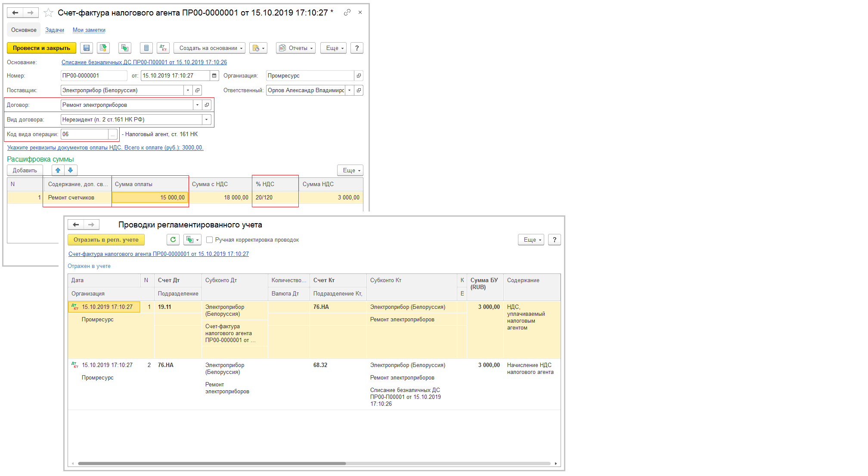Switch to the Мои заметки tab
The image size is (868, 476).
coord(89,30)
